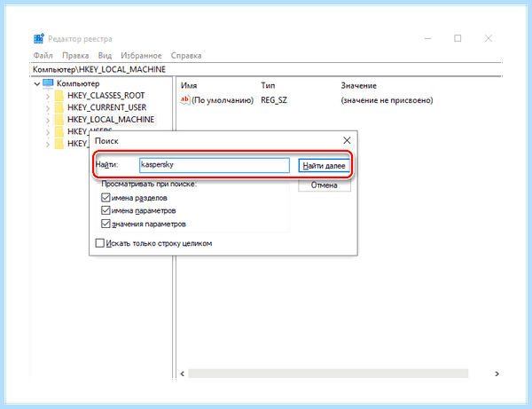Screen dimensions: 532x409
Task: Expand the HKEY_LOCAL_MACHINE node
Action: point(48,120)
